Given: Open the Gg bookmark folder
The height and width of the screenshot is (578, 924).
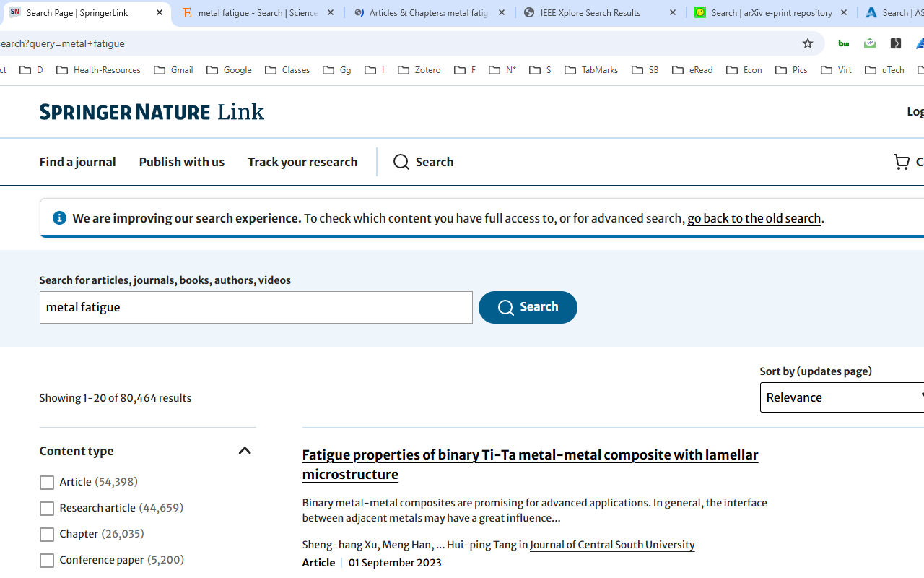Looking at the screenshot, I should pyautogui.click(x=337, y=70).
